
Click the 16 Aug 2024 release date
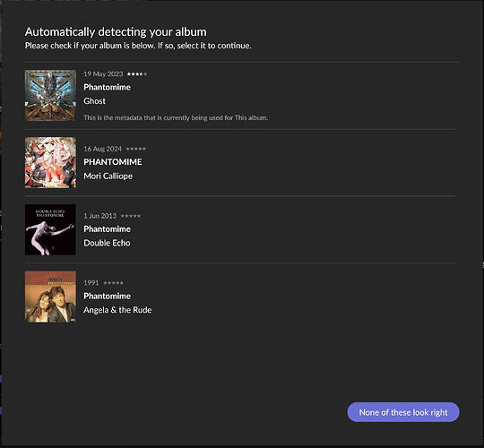click(102, 149)
